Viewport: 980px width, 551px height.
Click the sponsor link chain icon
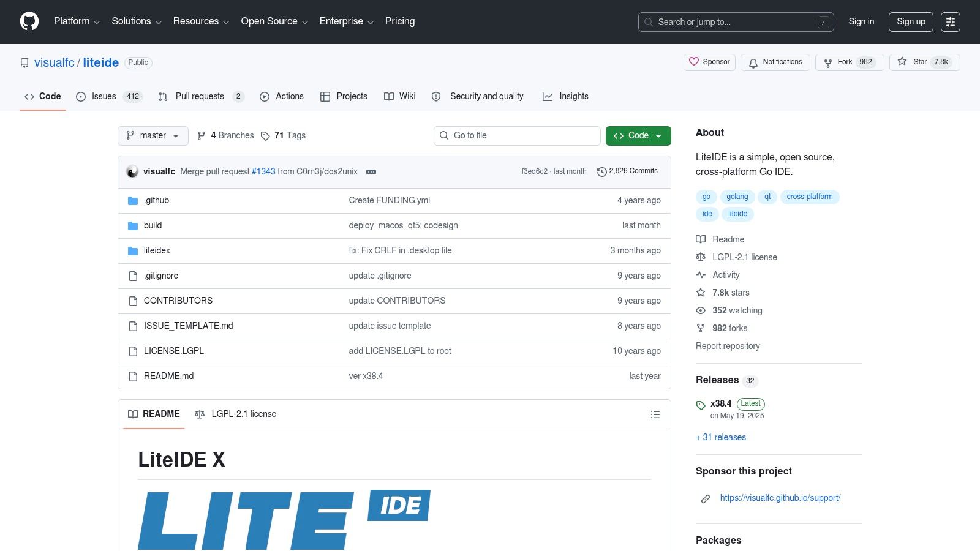(x=706, y=499)
